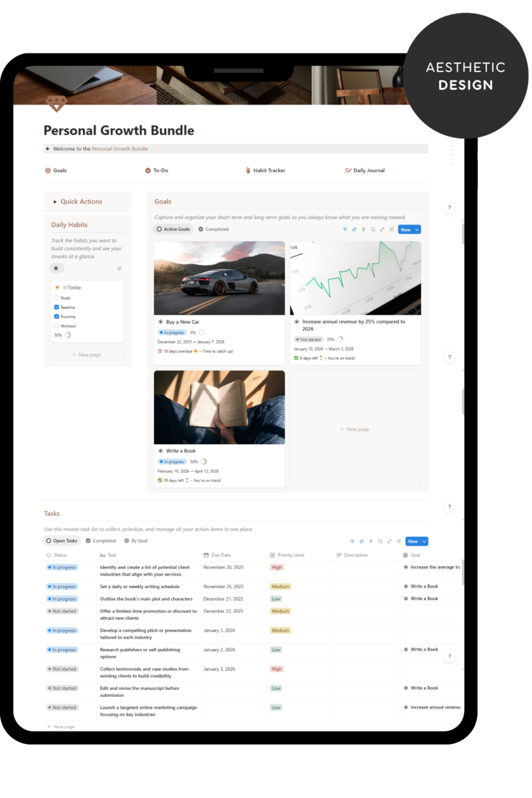Tick the Workout habit checkbox

click(x=57, y=326)
